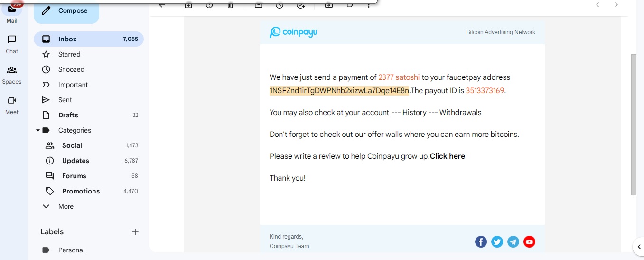Follow the "Click here" review link

448,156
